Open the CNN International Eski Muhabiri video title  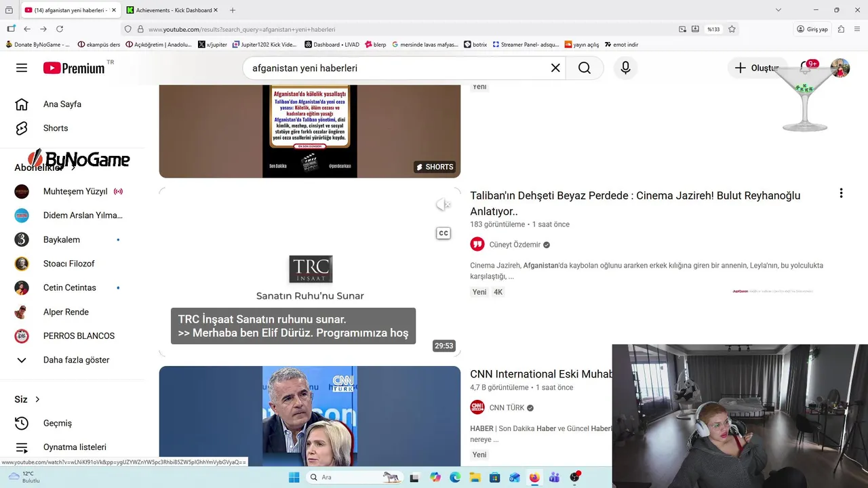click(x=541, y=374)
